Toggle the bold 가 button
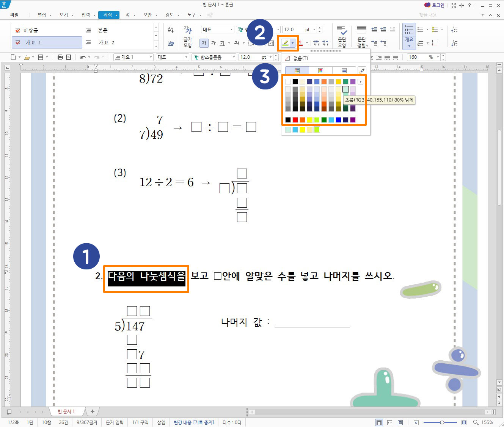The width and height of the screenshot is (504, 427). tap(204, 43)
